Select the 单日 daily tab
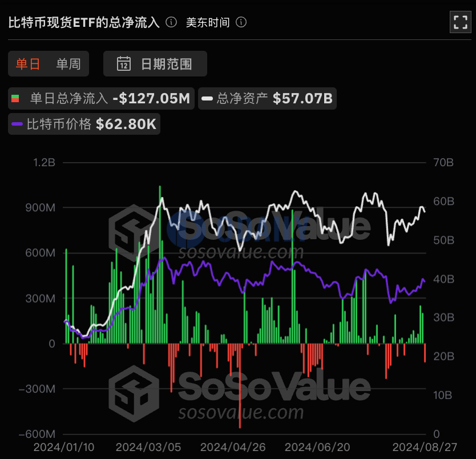The image size is (476, 459). [28, 64]
